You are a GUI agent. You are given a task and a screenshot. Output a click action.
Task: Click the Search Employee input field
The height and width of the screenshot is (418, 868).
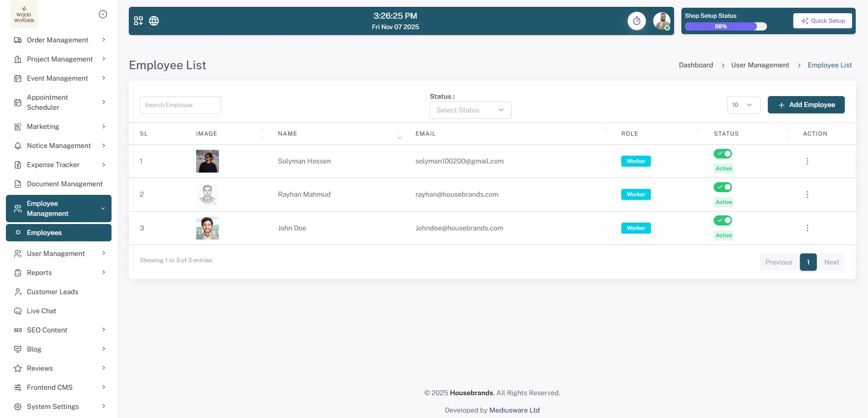pos(180,105)
